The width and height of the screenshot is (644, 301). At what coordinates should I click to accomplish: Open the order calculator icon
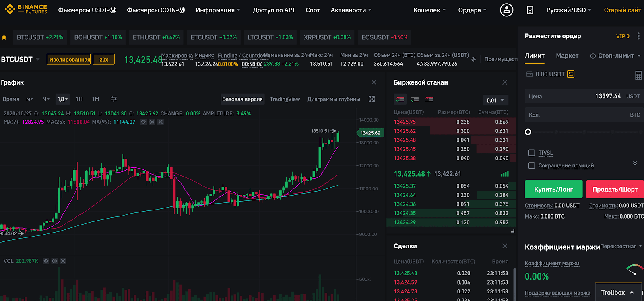point(638,75)
